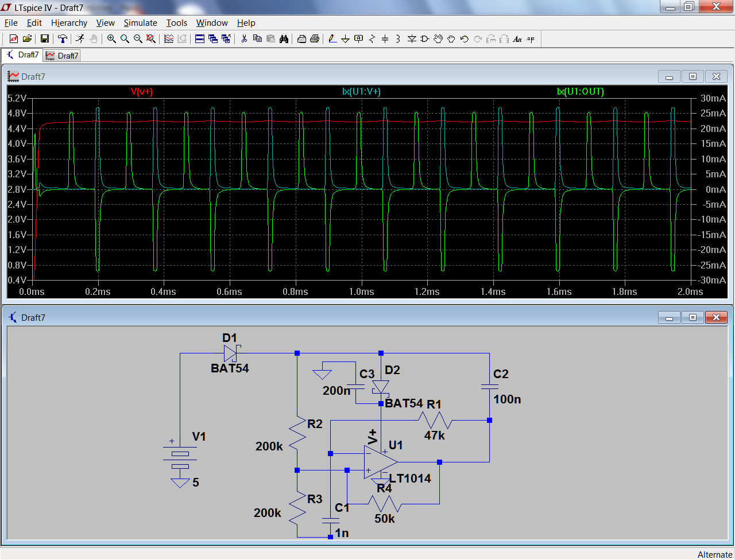Screen dimensions: 735x560
Task: Open the File menu
Action: (11, 23)
